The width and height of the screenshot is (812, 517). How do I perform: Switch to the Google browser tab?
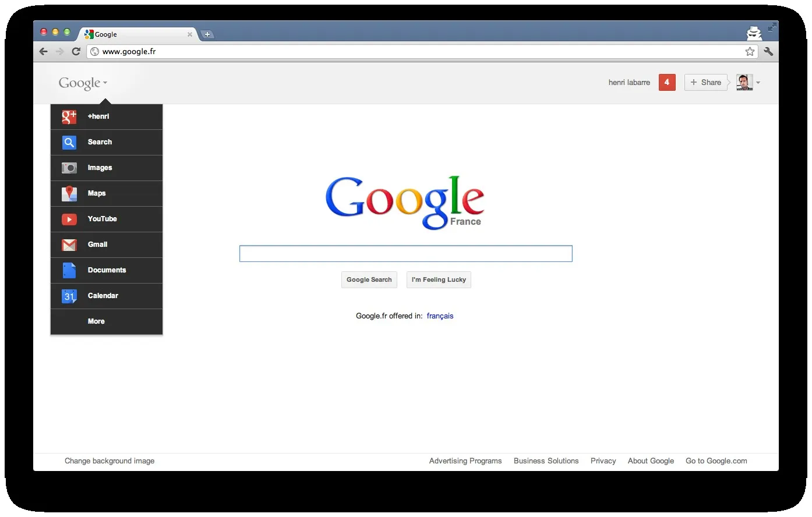(138, 34)
